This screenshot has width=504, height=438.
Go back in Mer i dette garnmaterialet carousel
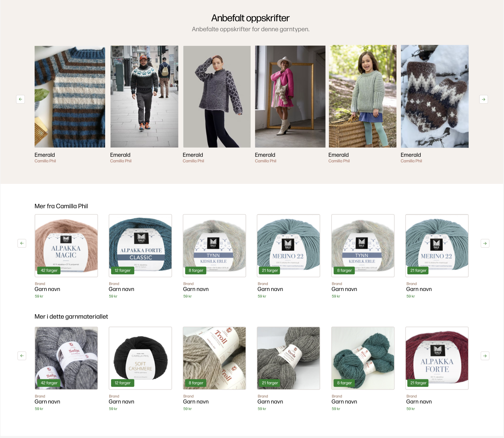22,356
